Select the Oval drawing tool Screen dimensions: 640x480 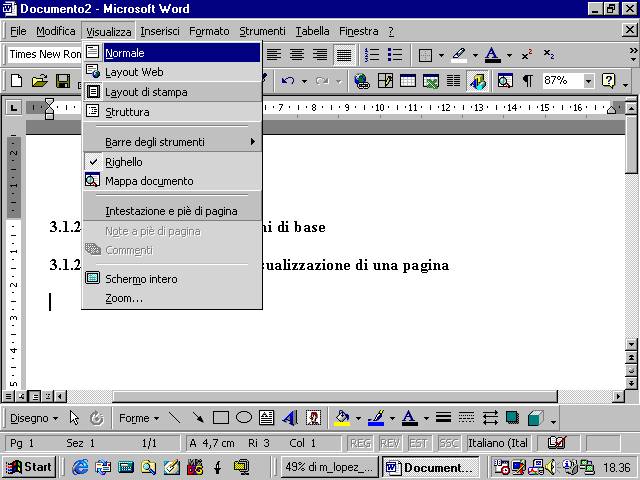pyautogui.click(x=244, y=418)
